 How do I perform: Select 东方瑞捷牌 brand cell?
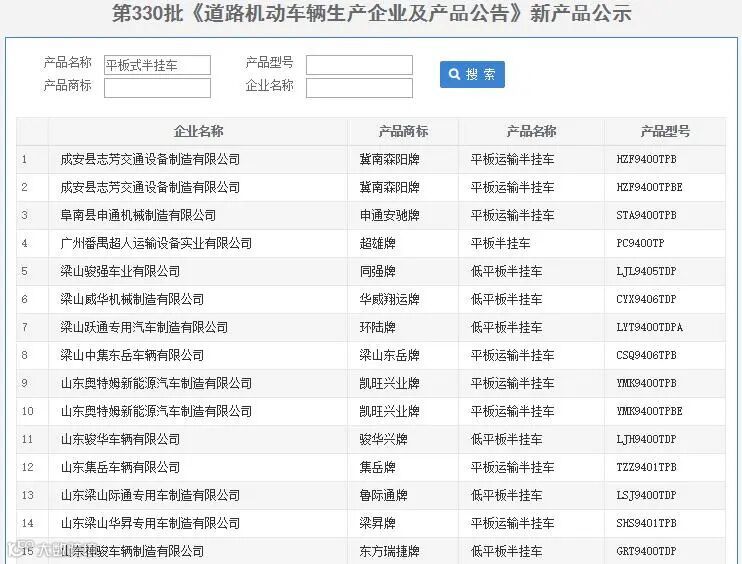point(403,551)
